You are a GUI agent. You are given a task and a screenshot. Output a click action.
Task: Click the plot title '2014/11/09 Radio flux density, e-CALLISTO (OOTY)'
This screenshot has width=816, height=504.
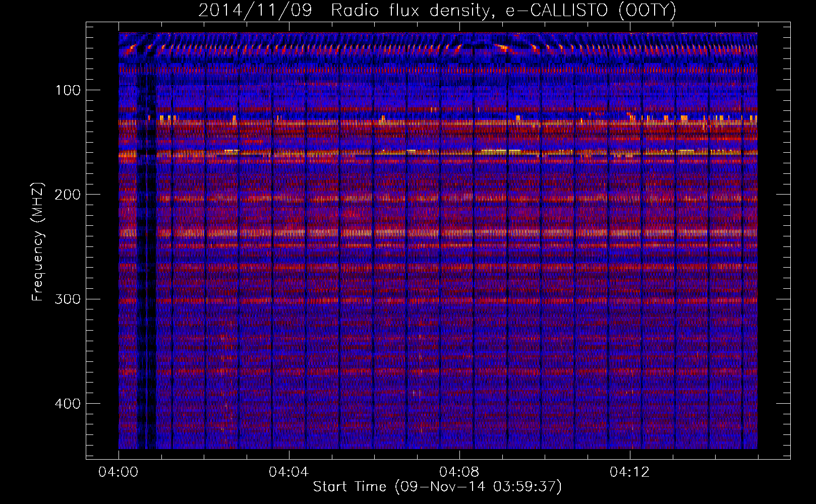click(x=437, y=10)
